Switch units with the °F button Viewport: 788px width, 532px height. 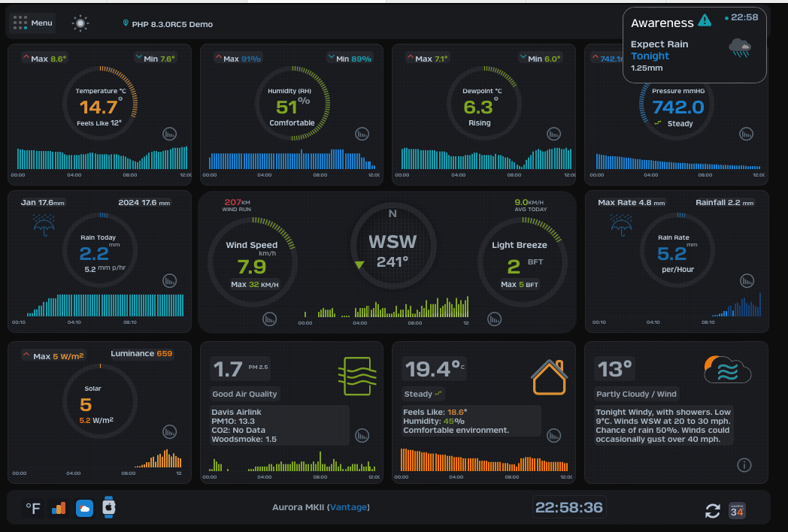click(33, 509)
